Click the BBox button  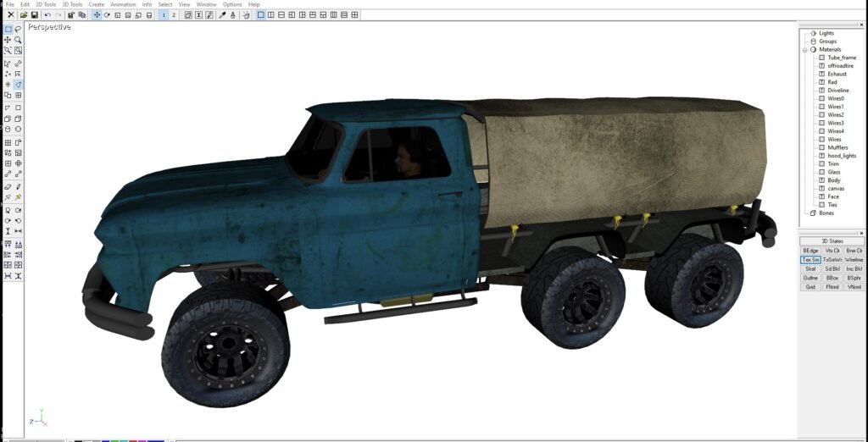[832, 278]
